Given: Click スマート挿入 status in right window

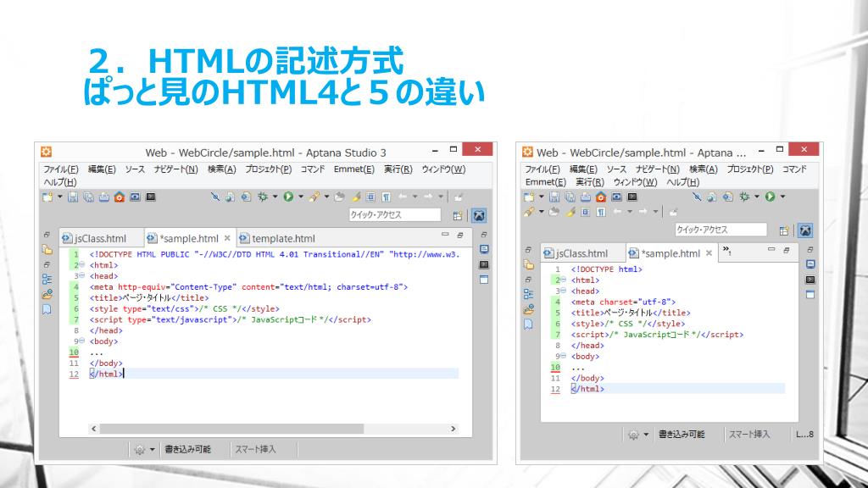Looking at the screenshot, I should [749, 435].
